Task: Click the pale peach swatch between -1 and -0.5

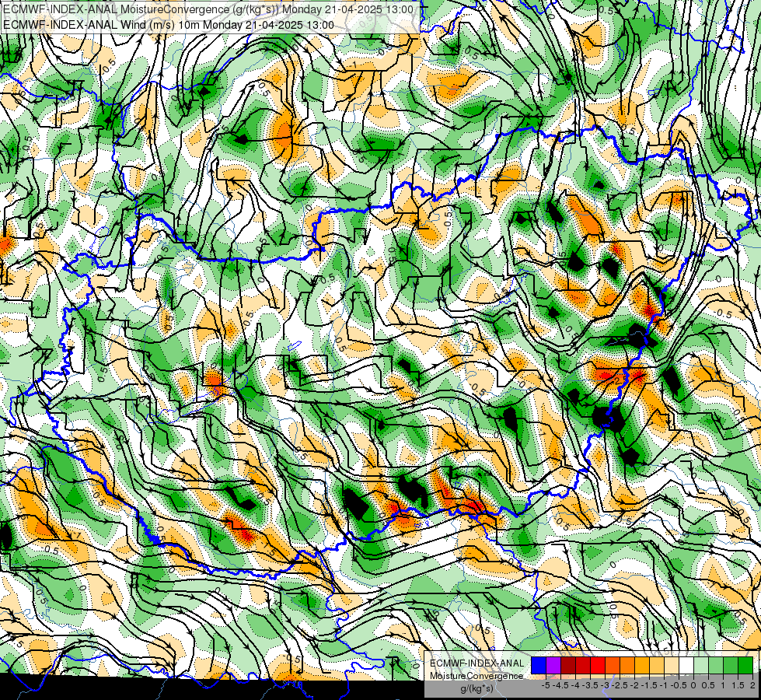Action: tap(672, 665)
